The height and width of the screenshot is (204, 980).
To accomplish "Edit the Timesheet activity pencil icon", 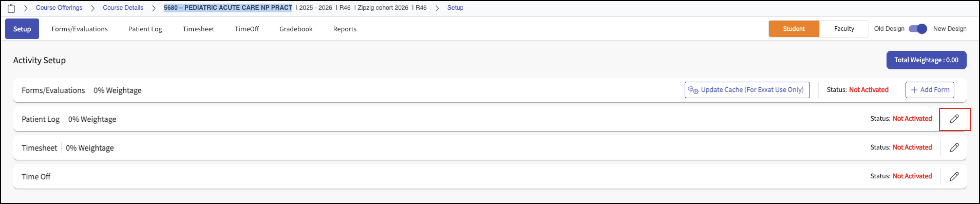I will pyautogui.click(x=954, y=148).
